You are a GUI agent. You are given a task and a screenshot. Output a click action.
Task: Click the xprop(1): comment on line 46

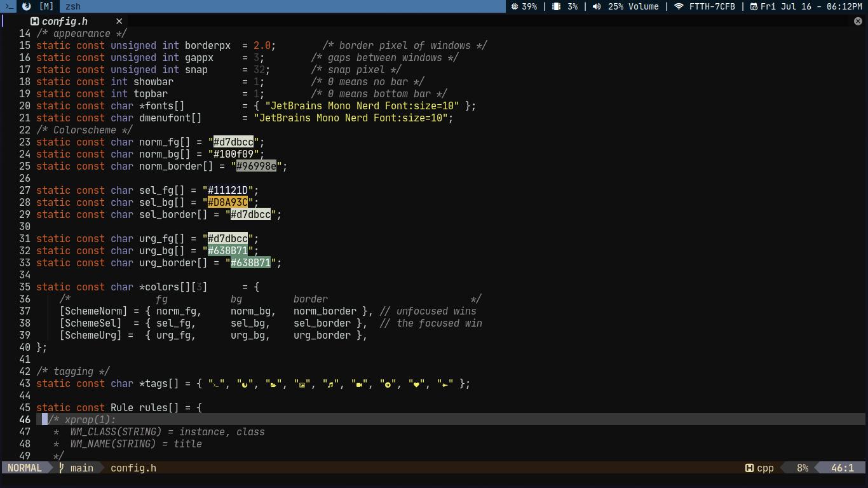point(82,420)
